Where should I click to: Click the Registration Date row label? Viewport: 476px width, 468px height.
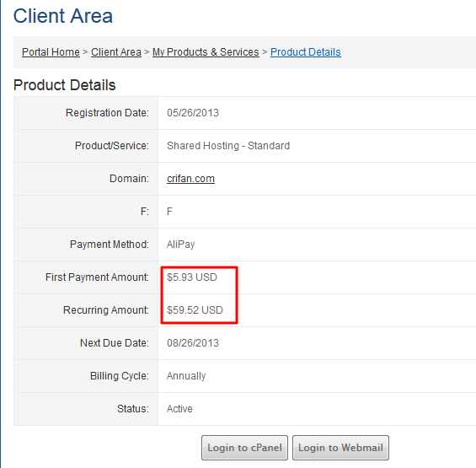(x=108, y=113)
